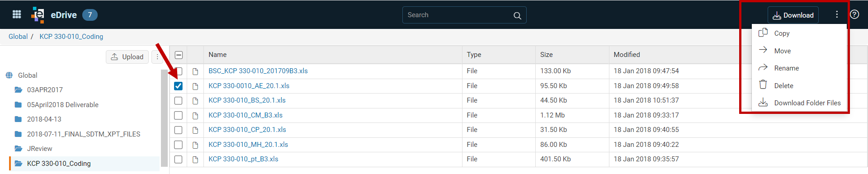Check the box for KCP 330-010_pt_B3.xls
Image resolution: width=868 pixels, height=174 pixels.
coord(179,160)
